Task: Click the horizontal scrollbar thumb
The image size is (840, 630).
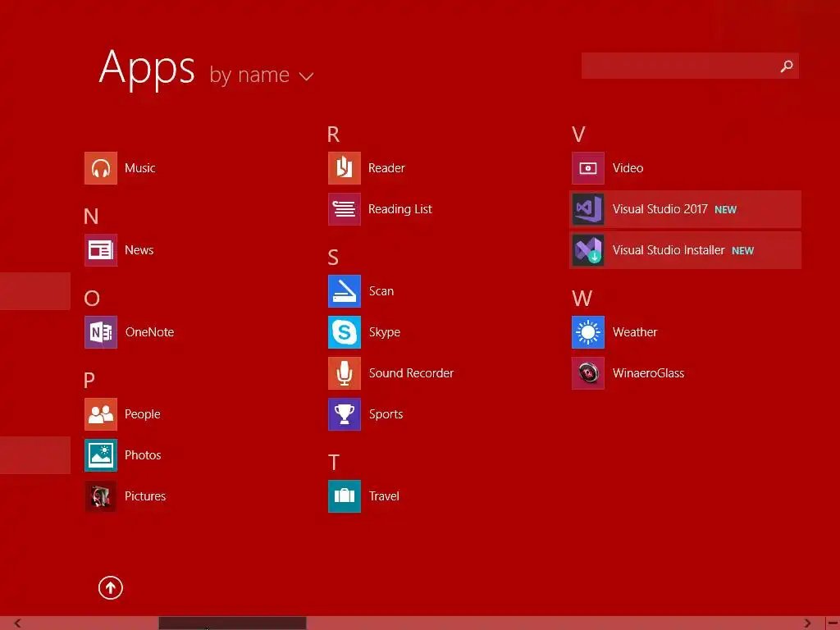Action: (232, 623)
